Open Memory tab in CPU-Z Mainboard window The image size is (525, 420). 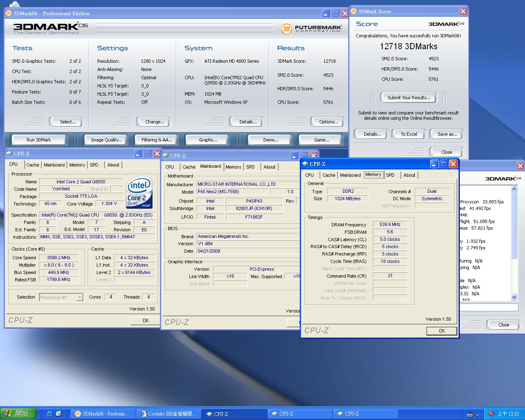pos(233,167)
